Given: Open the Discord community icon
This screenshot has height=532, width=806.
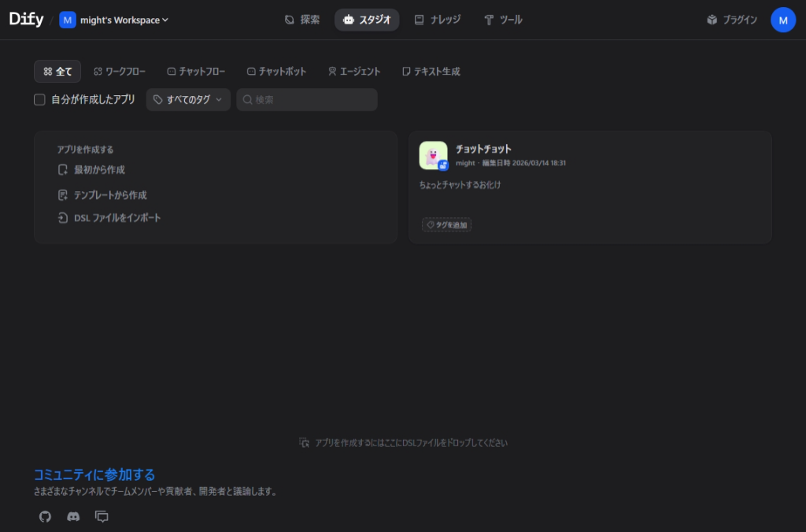Looking at the screenshot, I should pos(73,516).
